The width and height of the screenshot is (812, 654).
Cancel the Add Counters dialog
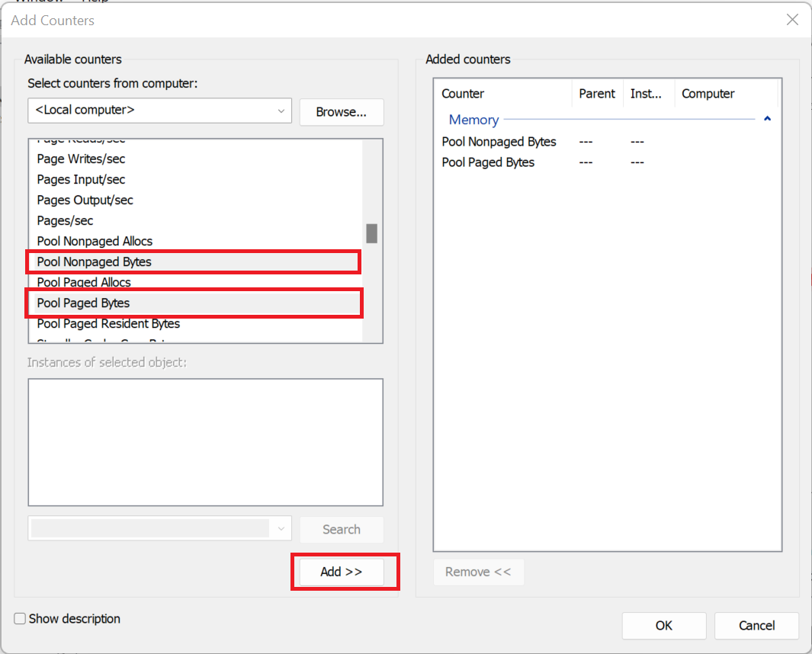(756, 626)
